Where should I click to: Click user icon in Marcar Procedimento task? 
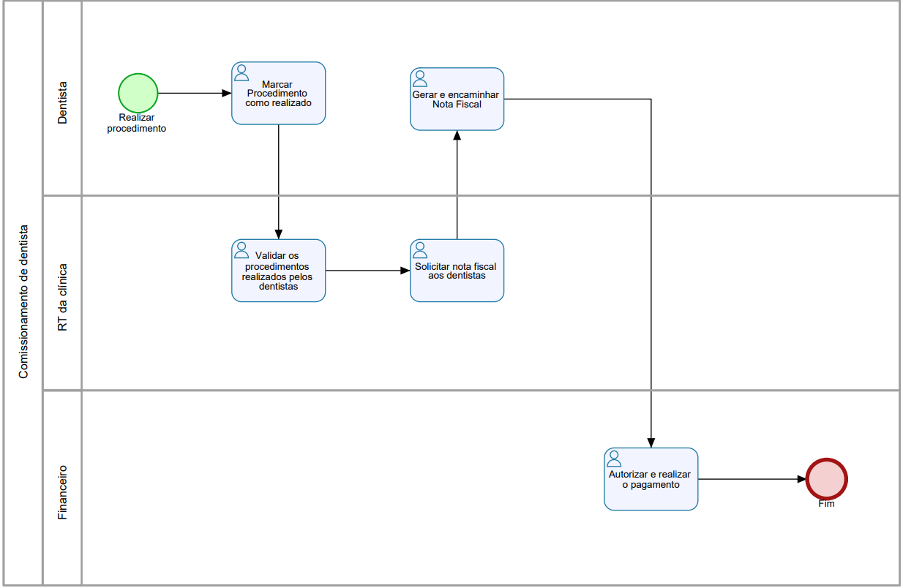(x=241, y=72)
